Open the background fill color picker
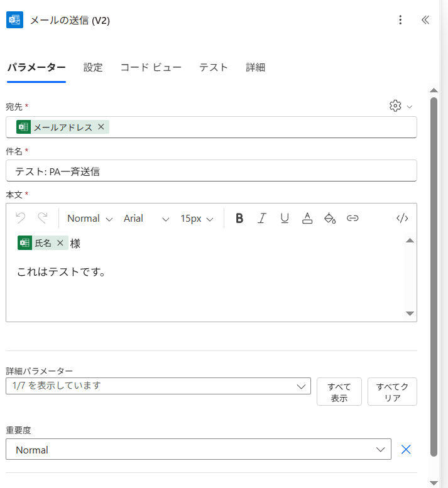This screenshot has width=448, height=488. coord(330,218)
